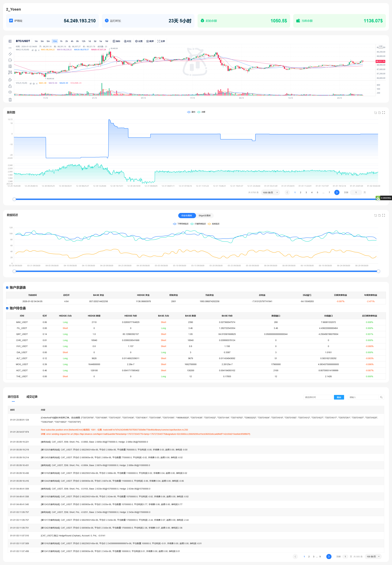This screenshot has width=392, height=565.
Task: Click the 截屏 screenshot camera icon
Action: (148, 41)
